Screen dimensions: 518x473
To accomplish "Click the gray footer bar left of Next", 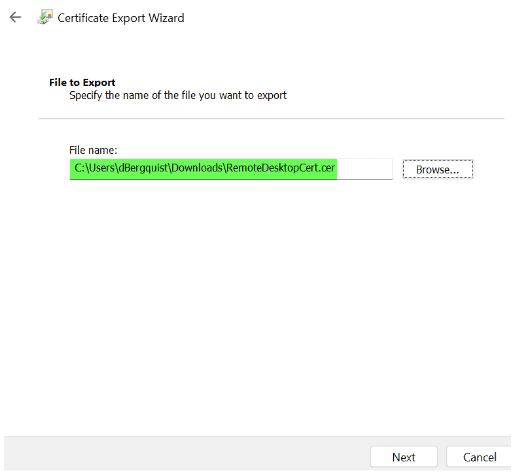I will click(x=187, y=454).
